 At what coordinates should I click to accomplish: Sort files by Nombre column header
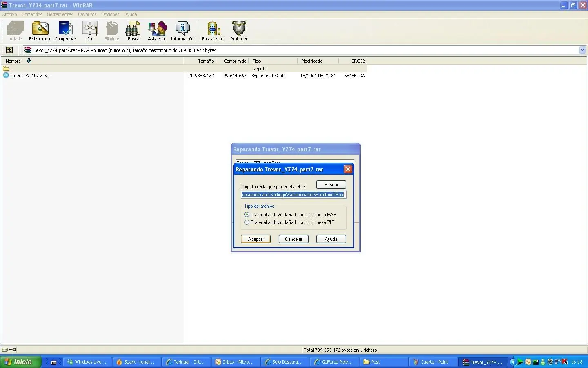pos(92,61)
